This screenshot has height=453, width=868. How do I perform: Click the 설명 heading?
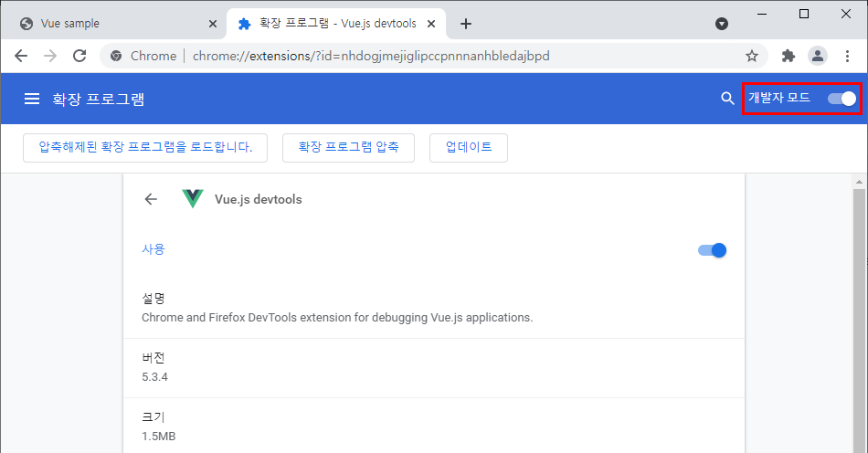pyautogui.click(x=153, y=299)
